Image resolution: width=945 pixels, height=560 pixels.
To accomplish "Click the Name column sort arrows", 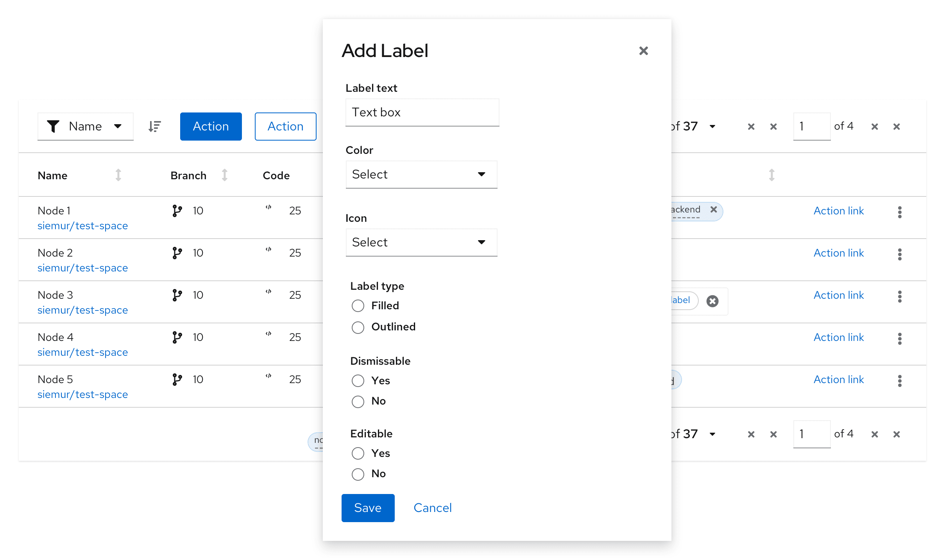I will pyautogui.click(x=118, y=175).
